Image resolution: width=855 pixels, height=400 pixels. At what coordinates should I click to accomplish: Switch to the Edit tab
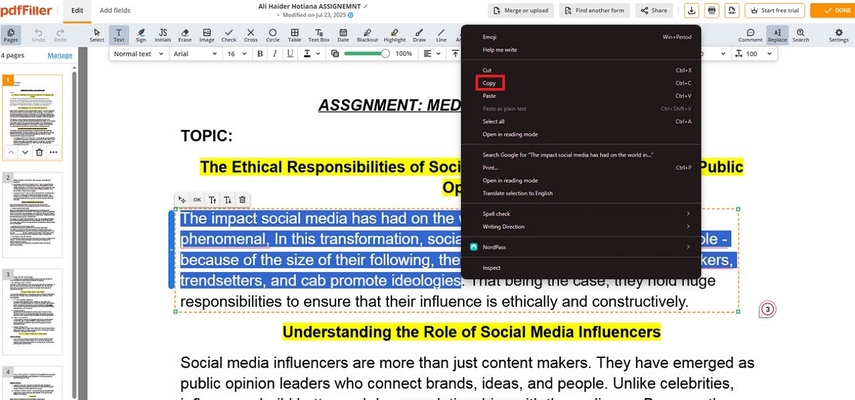(x=77, y=10)
